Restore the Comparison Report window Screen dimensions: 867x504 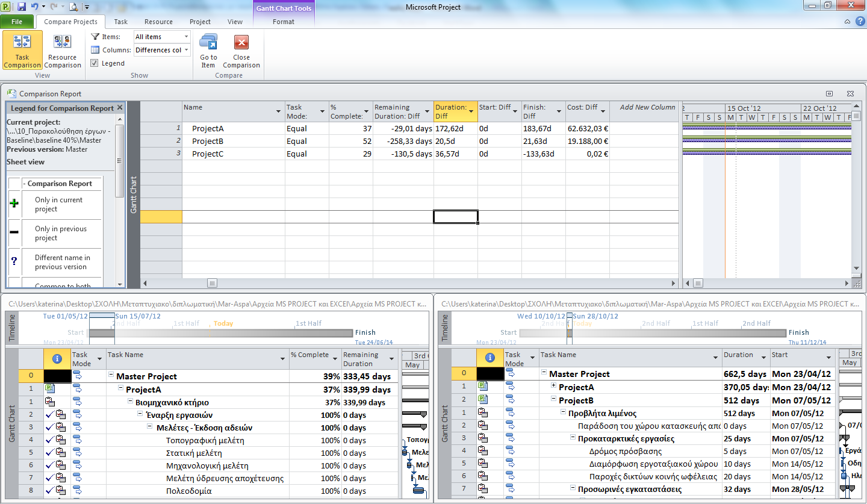[829, 93]
